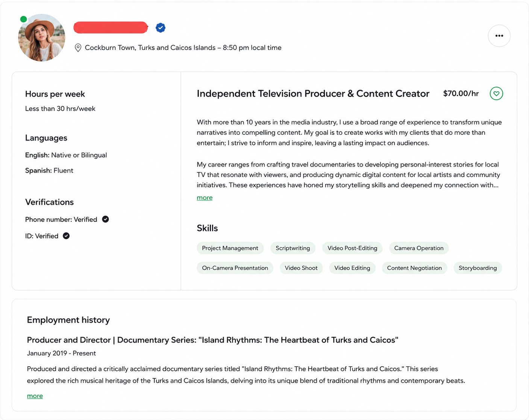
Task: Click 'Less than 30 hrs/week' text
Action: pos(60,109)
